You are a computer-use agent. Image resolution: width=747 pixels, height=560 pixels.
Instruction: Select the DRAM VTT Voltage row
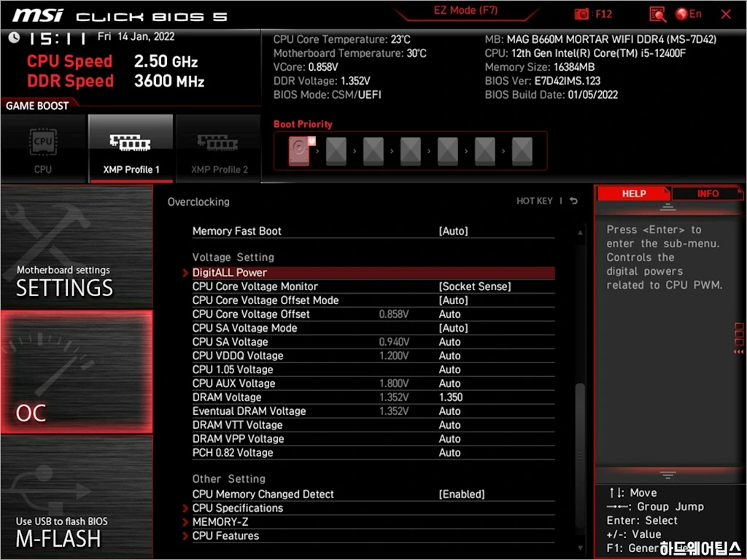click(x=373, y=425)
